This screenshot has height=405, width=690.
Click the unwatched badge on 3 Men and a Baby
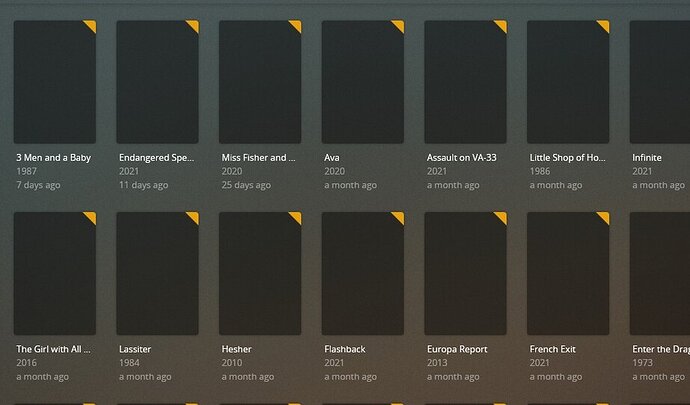91,25
